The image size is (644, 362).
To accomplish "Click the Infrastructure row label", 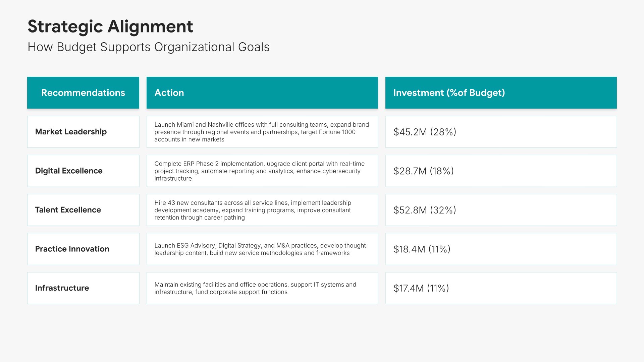I will click(x=62, y=288).
